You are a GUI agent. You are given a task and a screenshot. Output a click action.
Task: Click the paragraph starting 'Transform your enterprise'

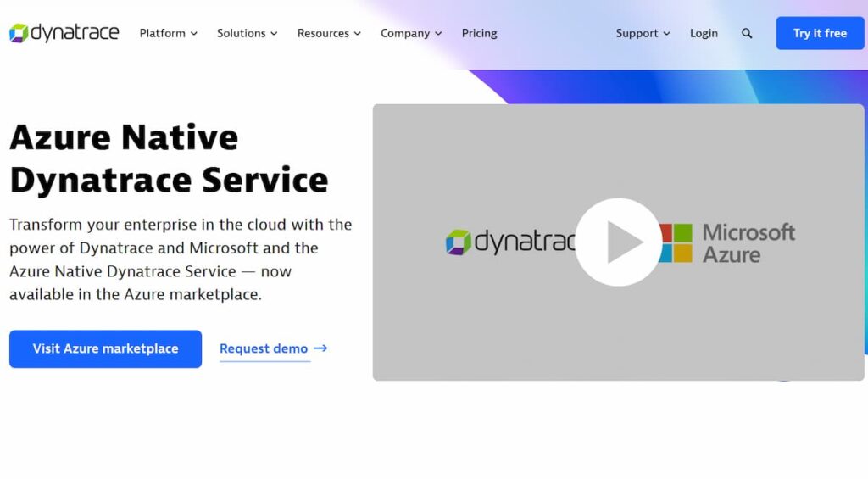click(x=181, y=259)
